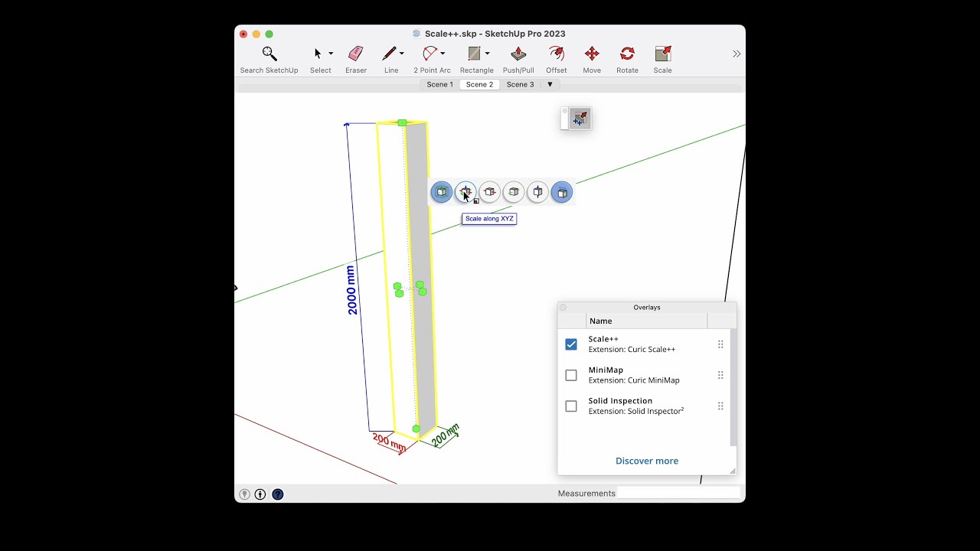Open the Discover more link
Image resolution: width=980 pixels, height=551 pixels.
(x=647, y=461)
